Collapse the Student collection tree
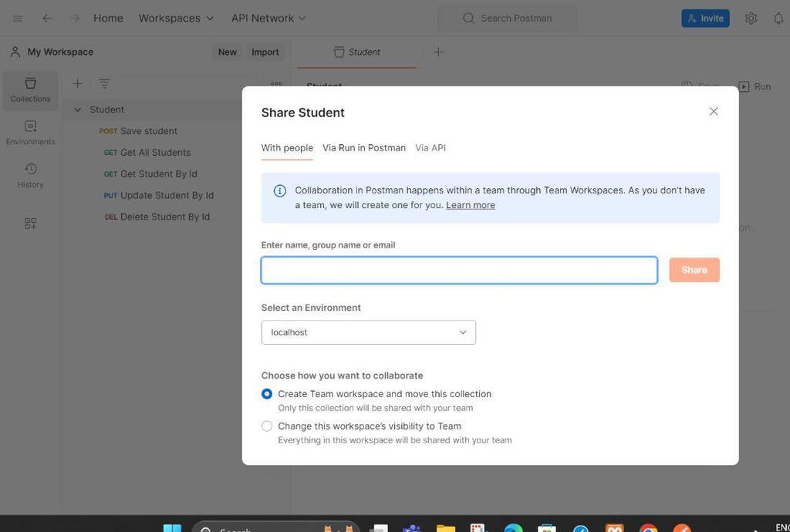This screenshot has width=790, height=532. [x=77, y=109]
